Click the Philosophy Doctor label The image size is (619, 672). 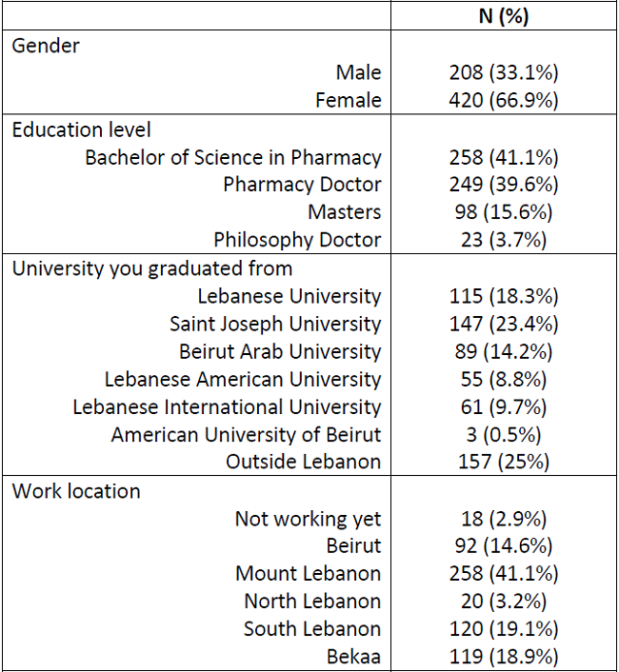pyautogui.click(x=297, y=240)
